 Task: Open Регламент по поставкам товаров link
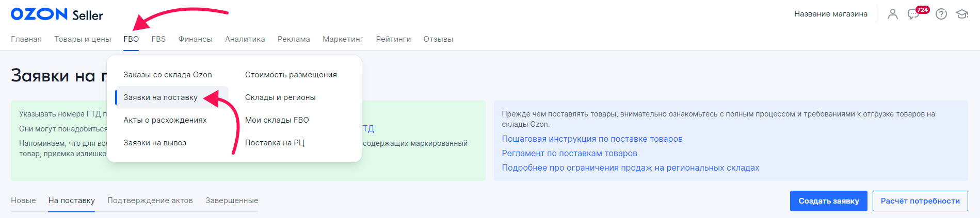[x=569, y=153]
